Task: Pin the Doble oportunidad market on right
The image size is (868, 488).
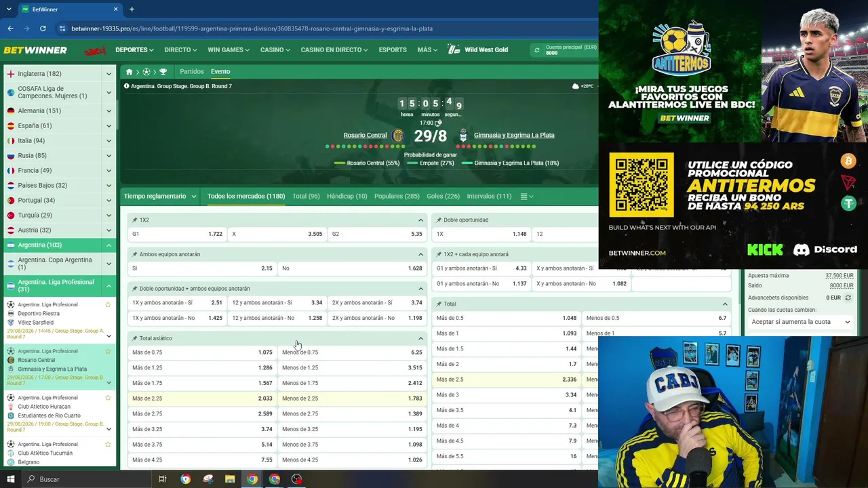Action: click(439, 220)
